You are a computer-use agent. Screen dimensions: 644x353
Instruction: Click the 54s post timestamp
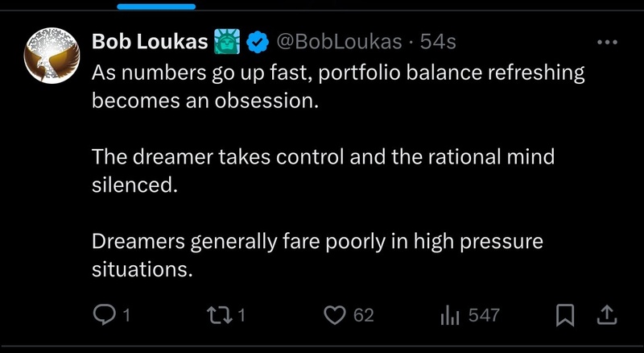[439, 40]
